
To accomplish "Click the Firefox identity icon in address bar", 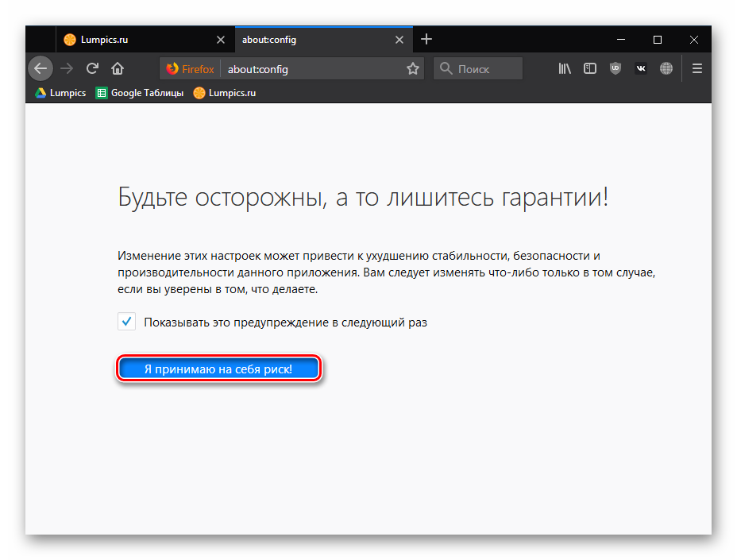I will click(191, 69).
